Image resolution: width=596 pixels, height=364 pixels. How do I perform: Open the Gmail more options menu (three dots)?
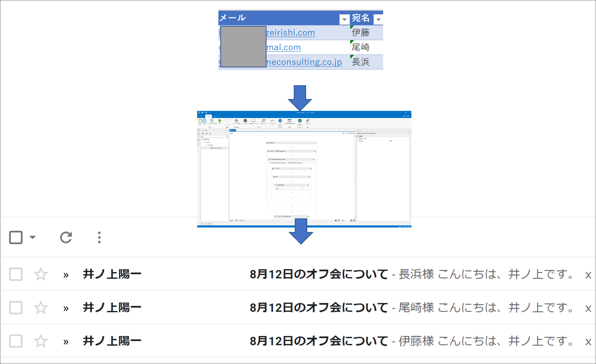[x=99, y=237]
